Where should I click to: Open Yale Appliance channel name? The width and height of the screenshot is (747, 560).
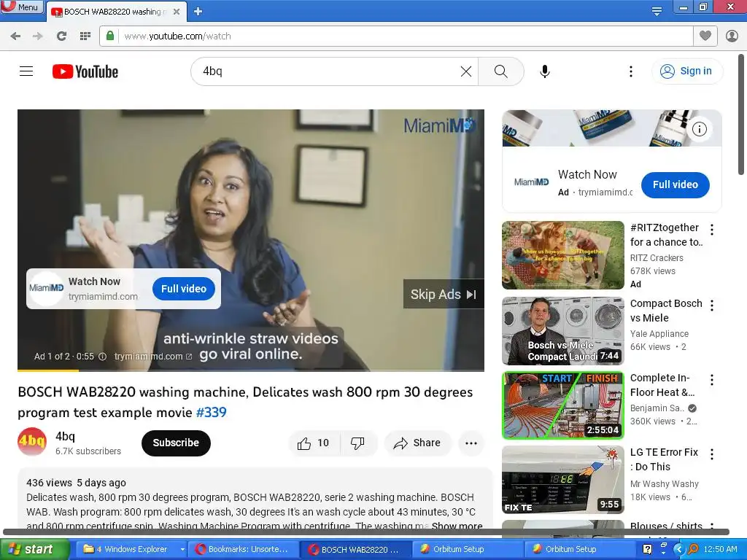point(659,334)
